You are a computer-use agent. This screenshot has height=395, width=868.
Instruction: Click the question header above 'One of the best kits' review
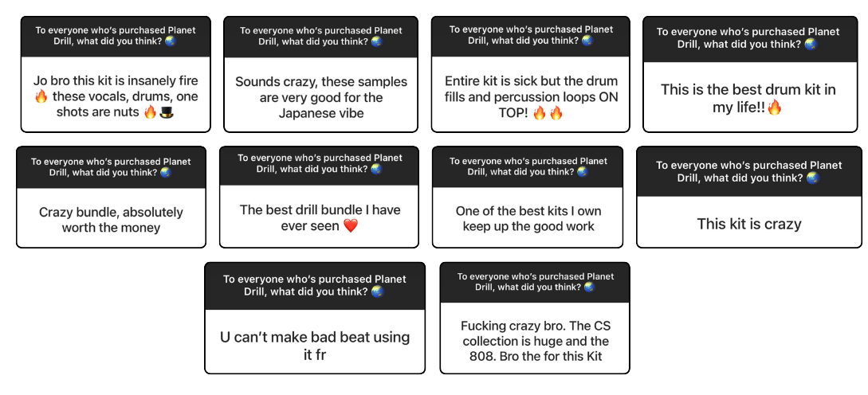coord(528,166)
